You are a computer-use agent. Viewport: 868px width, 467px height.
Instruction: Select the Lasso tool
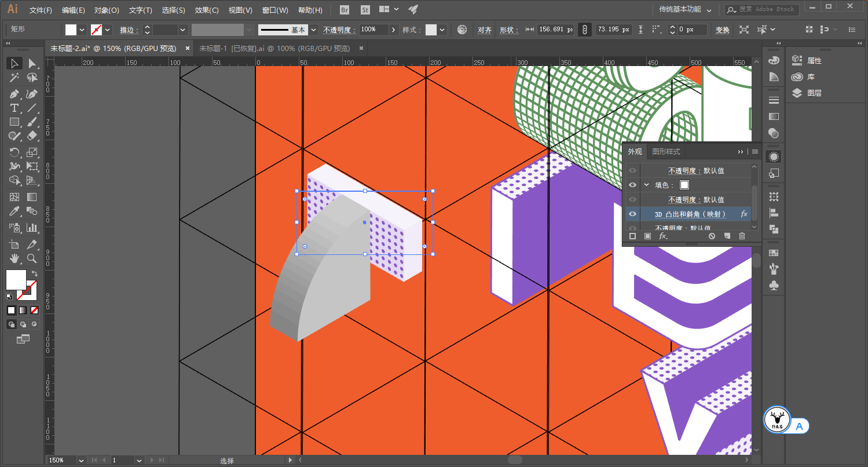click(32, 78)
